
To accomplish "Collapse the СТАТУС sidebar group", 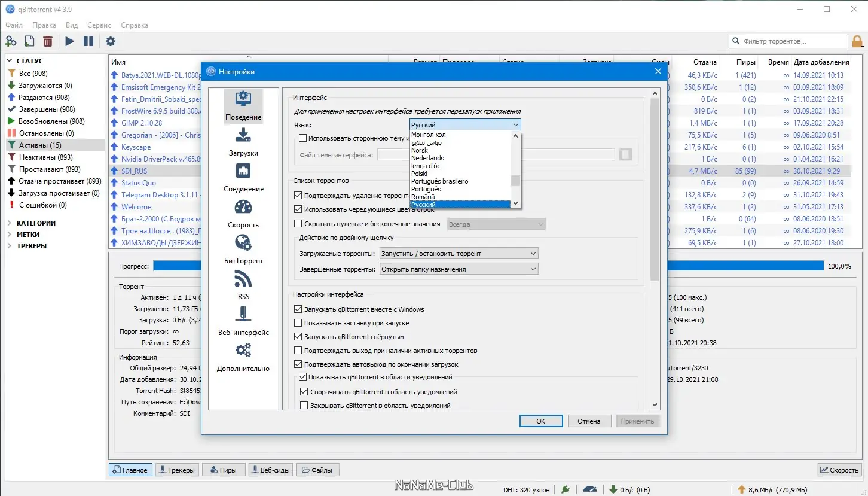I will [x=10, y=61].
